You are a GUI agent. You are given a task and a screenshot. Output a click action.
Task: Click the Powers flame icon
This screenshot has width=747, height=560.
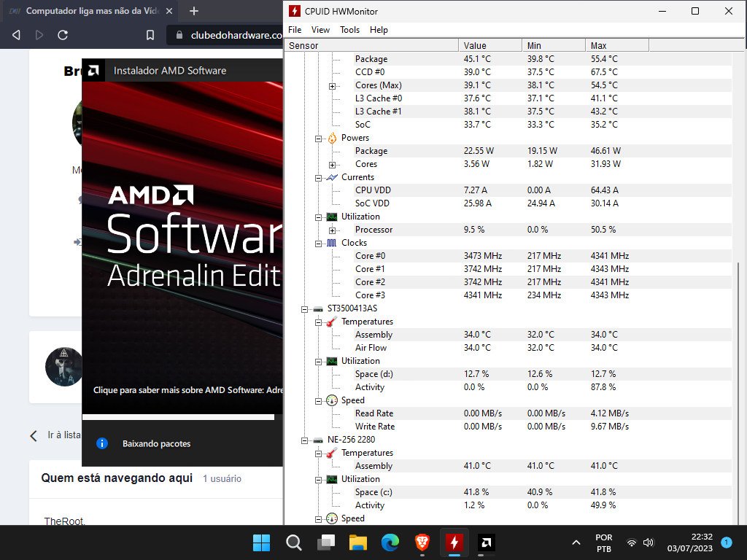332,138
